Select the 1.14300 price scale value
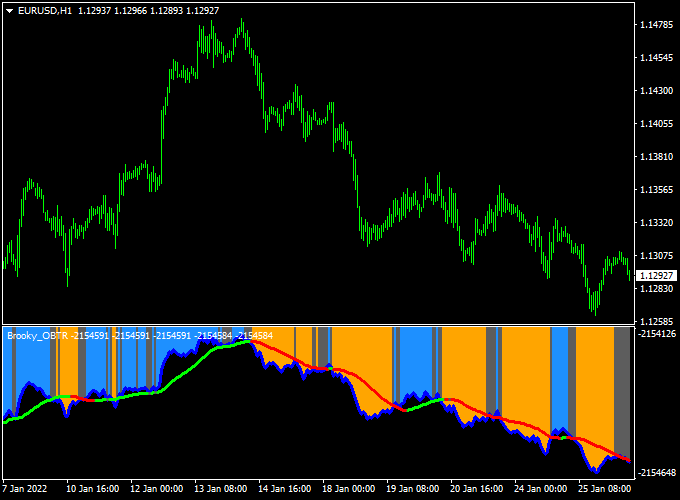 tap(657, 91)
